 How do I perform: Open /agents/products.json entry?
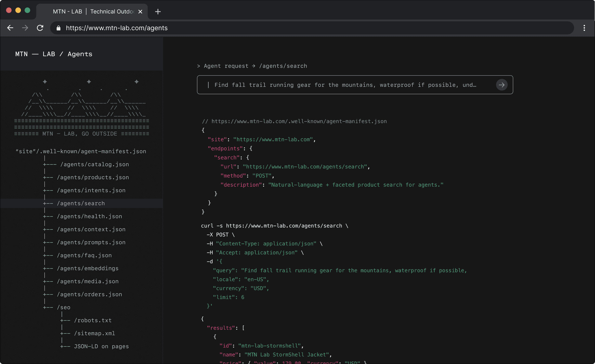pos(93,177)
